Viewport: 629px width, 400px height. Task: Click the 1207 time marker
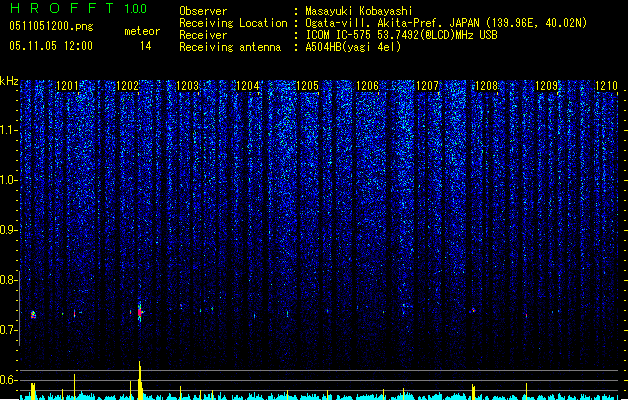coord(427,86)
